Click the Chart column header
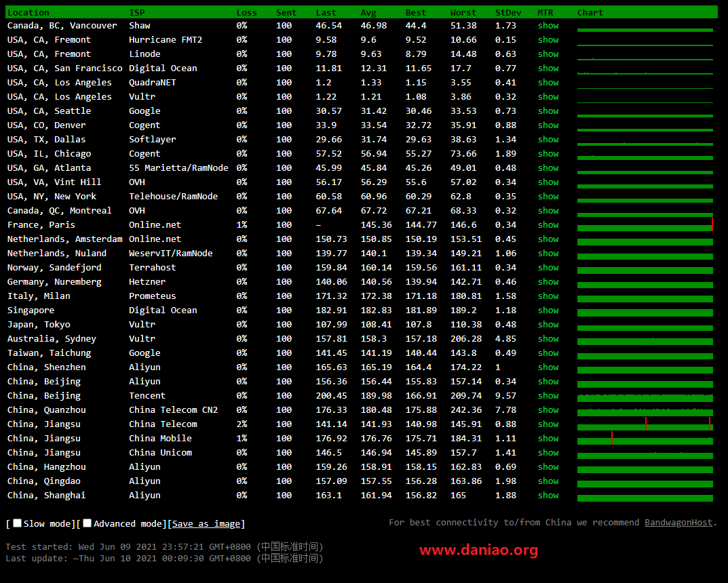 coord(590,12)
